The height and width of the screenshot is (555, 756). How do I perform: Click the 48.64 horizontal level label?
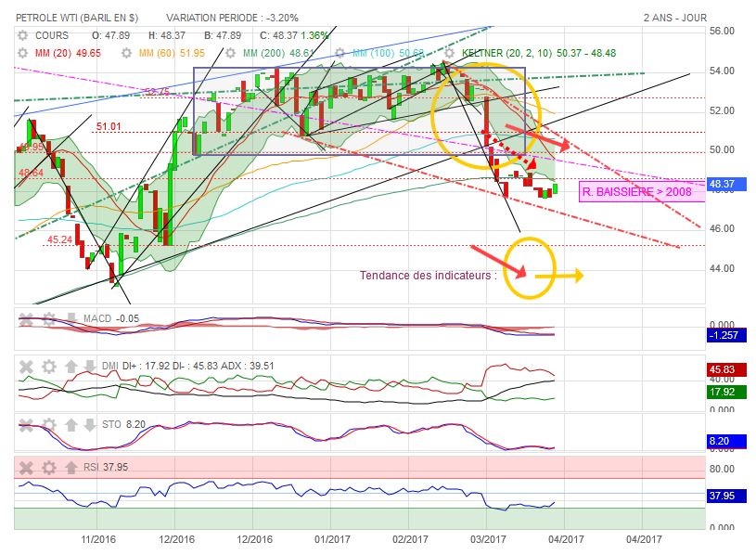click(x=31, y=173)
